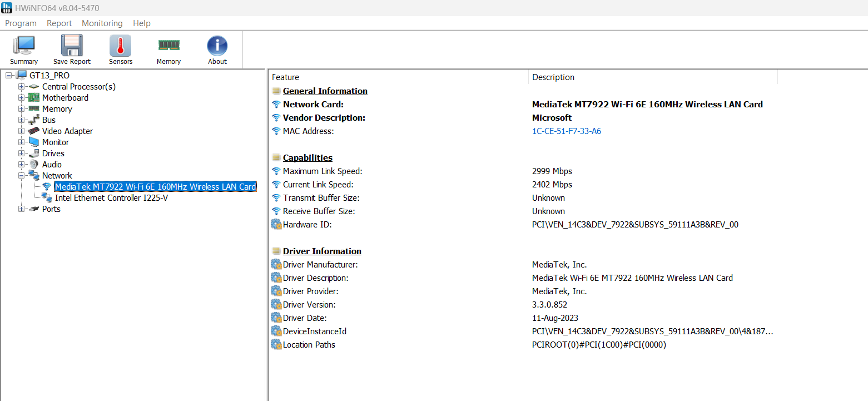Click the Ports tree node icon
The width and height of the screenshot is (868, 401).
click(34, 209)
